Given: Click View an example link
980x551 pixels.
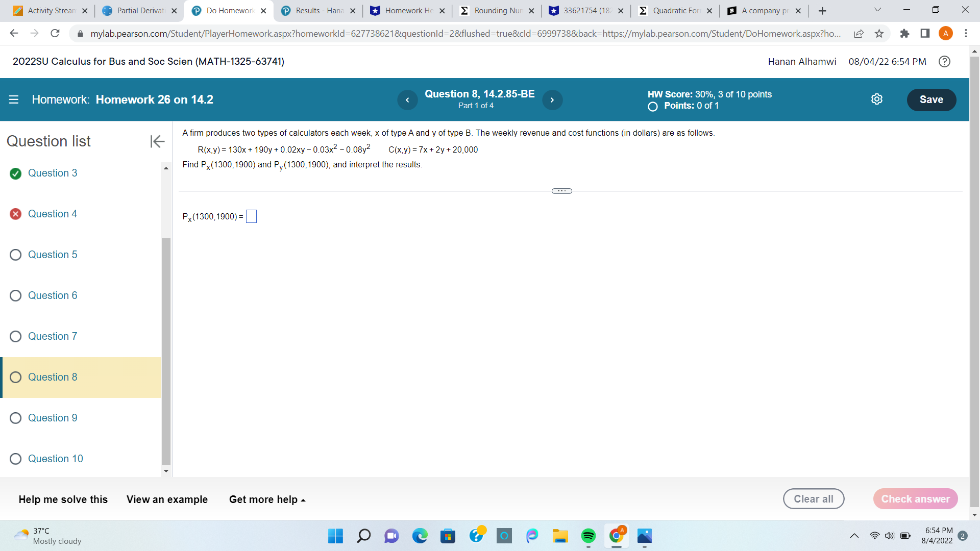Looking at the screenshot, I should [x=167, y=499].
